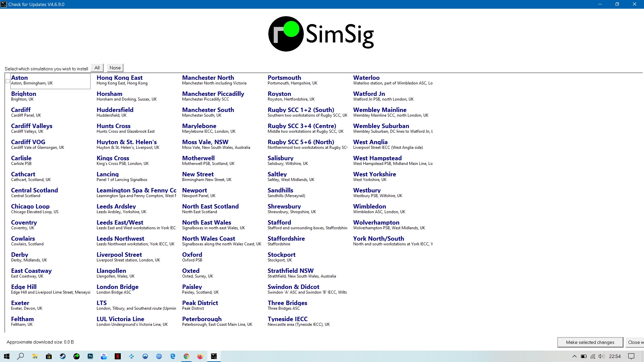Select the New Street simulation
The width and height of the screenshot is (644, 362).
[207, 176]
